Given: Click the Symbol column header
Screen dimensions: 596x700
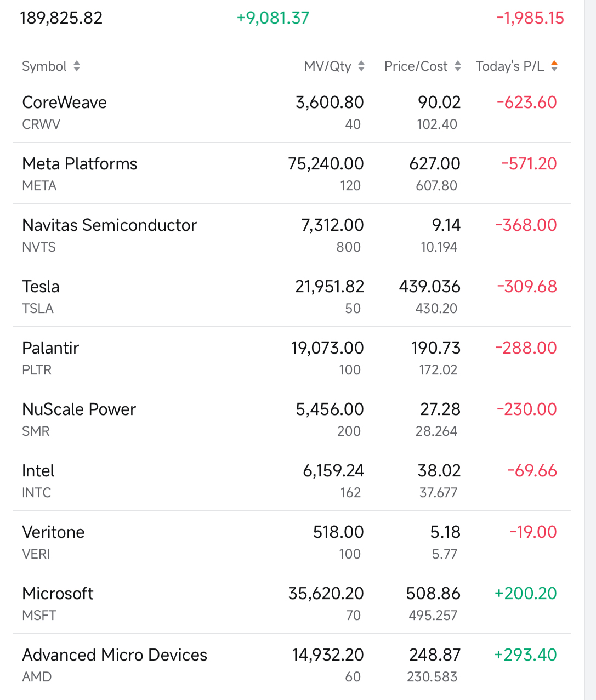Looking at the screenshot, I should point(44,66).
